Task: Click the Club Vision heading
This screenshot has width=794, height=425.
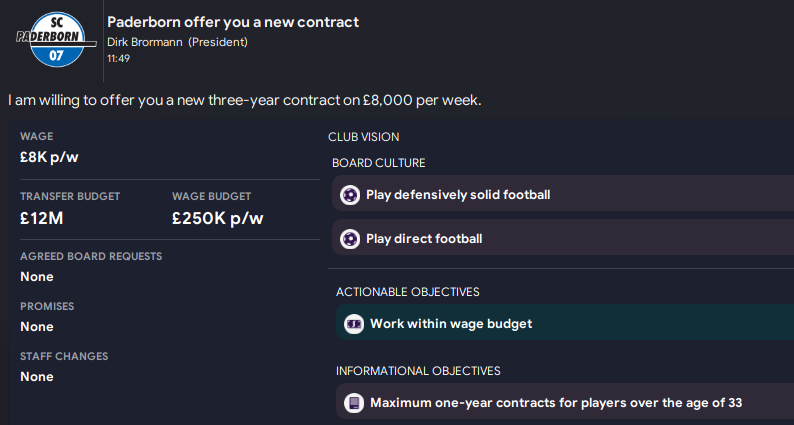Action: (364, 136)
